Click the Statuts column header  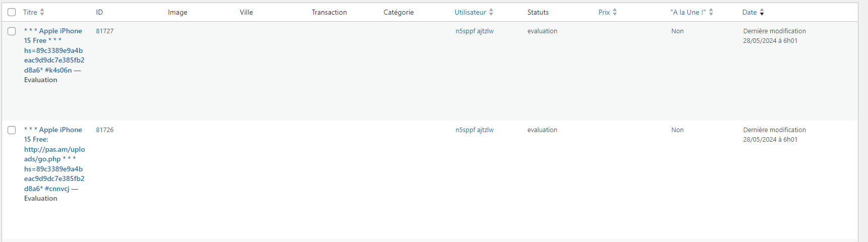tap(538, 12)
